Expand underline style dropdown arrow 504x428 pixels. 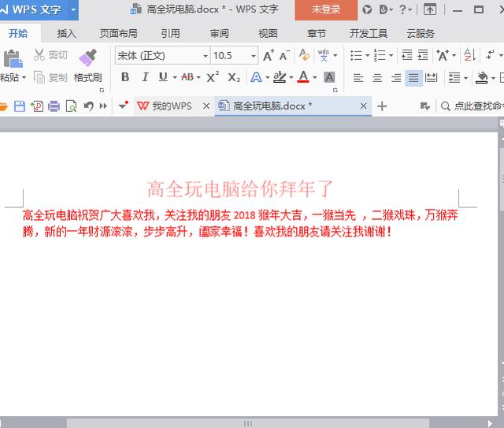[x=175, y=77]
